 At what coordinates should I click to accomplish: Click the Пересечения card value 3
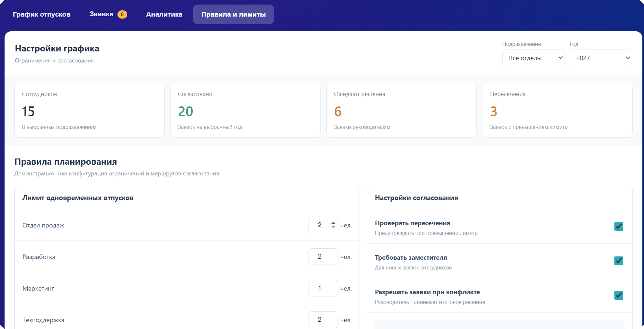click(494, 112)
